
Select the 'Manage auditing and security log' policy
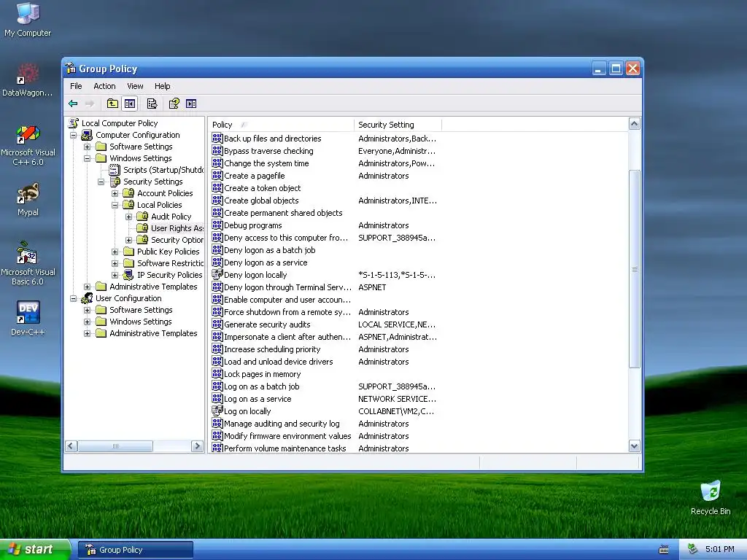pos(282,424)
